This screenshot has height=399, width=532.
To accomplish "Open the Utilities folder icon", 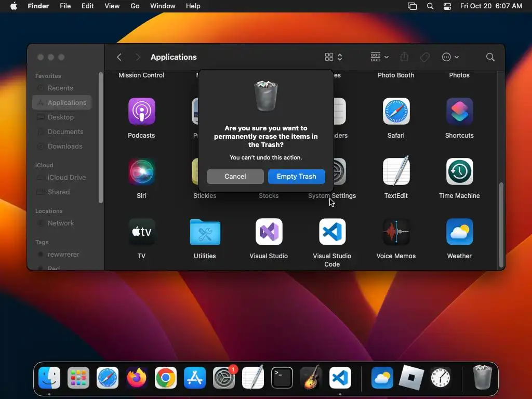I will coord(205,232).
